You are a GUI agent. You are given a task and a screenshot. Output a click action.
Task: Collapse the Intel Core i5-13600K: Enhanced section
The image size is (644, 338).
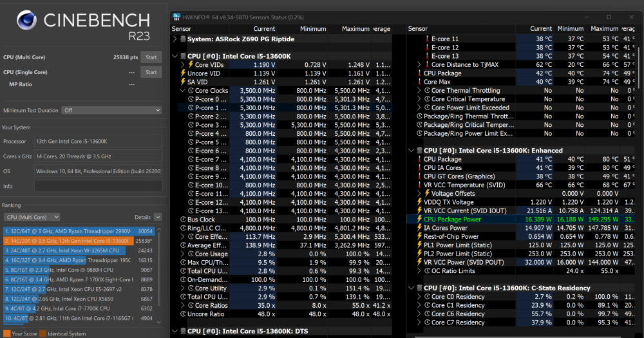coord(410,151)
